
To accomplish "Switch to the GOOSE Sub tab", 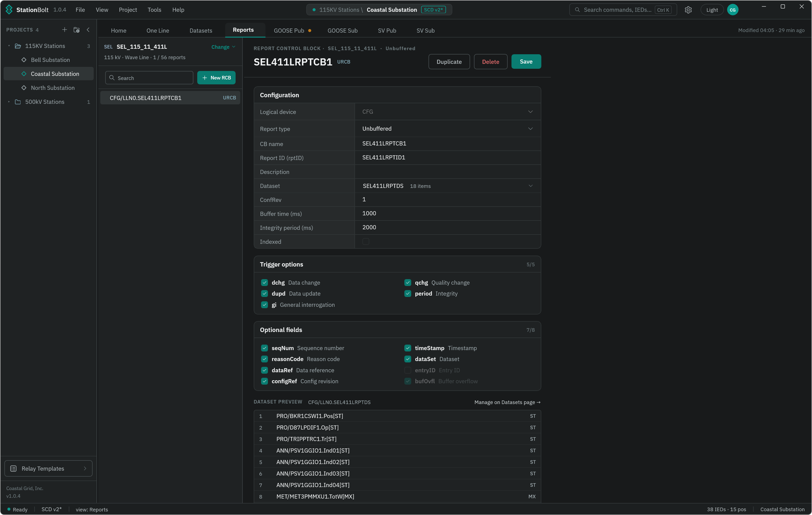I will (x=342, y=30).
